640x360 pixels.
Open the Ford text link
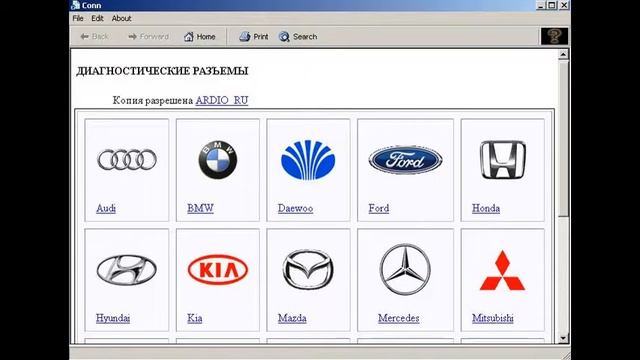click(379, 209)
